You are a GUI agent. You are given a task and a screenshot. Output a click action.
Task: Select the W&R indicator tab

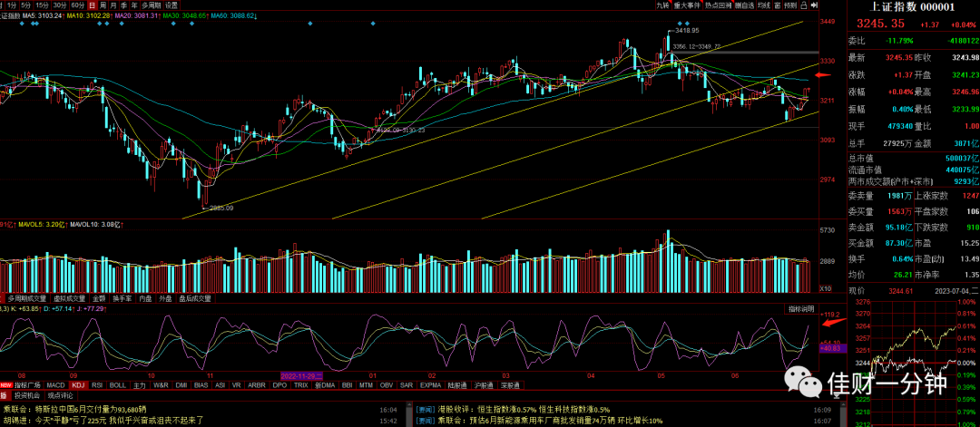point(161,385)
